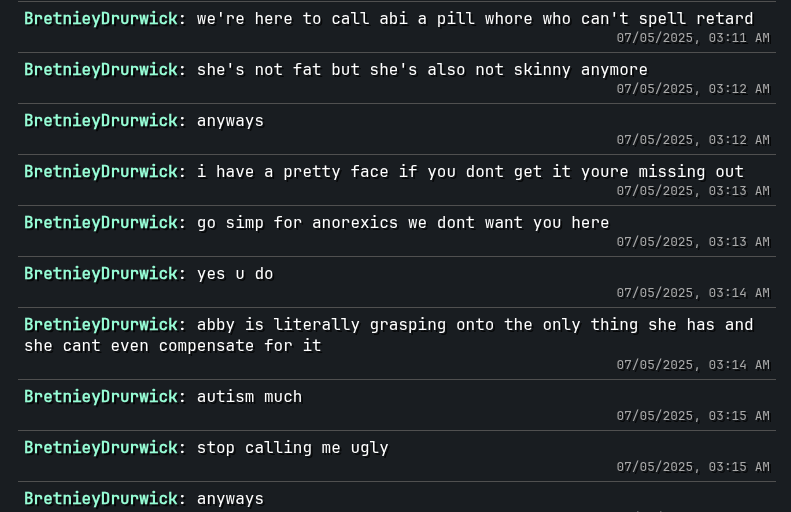
Task: Click username next to "i have a pretty face"
Action: (x=100, y=172)
